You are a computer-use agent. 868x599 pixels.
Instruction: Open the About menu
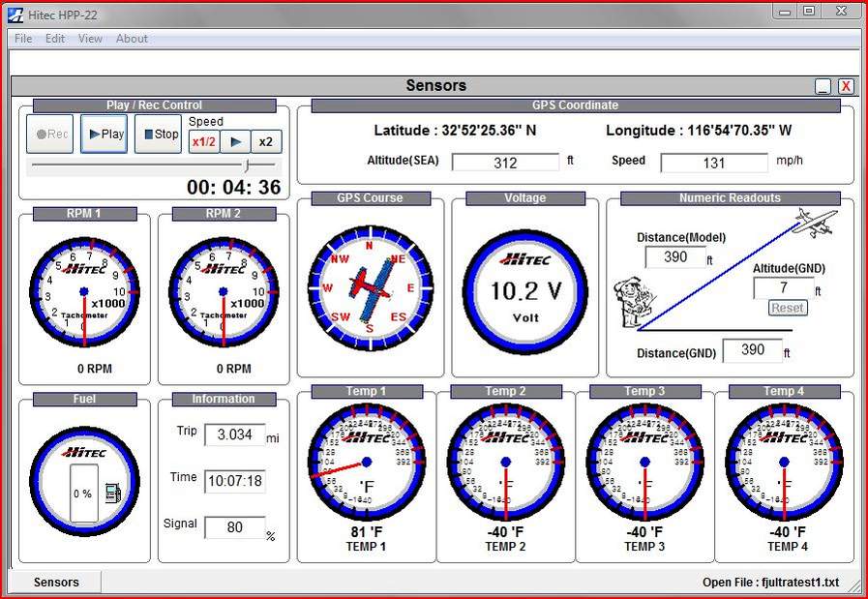click(x=132, y=38)
